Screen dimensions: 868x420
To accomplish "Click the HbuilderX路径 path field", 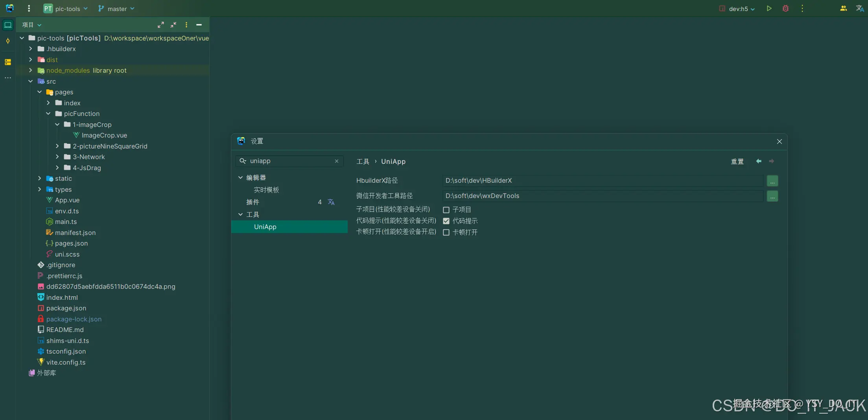I will [603, 181].
